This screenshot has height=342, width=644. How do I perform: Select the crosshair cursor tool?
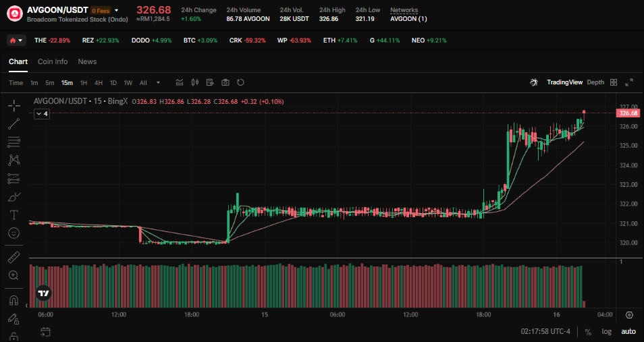point(14,105)
